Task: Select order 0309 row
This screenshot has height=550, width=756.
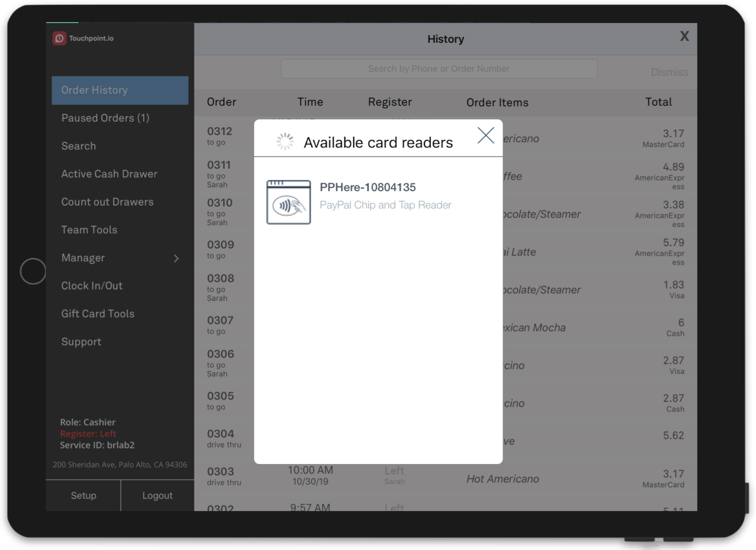Action: click(x=446, y=250)
